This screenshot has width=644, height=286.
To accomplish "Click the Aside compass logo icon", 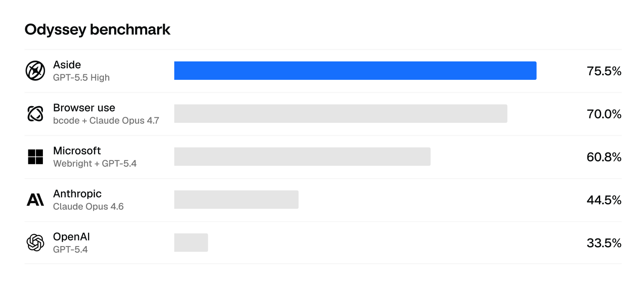I will [x=35, y=71].
